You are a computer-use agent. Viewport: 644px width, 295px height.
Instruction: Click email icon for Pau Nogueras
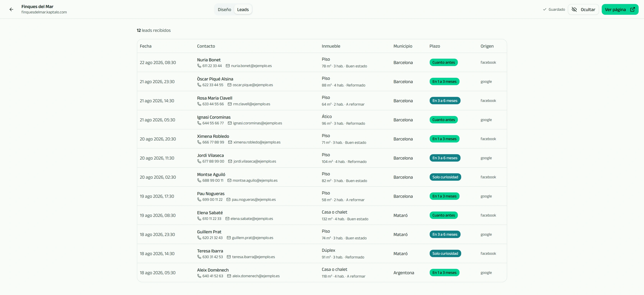(x=228, y=200)
